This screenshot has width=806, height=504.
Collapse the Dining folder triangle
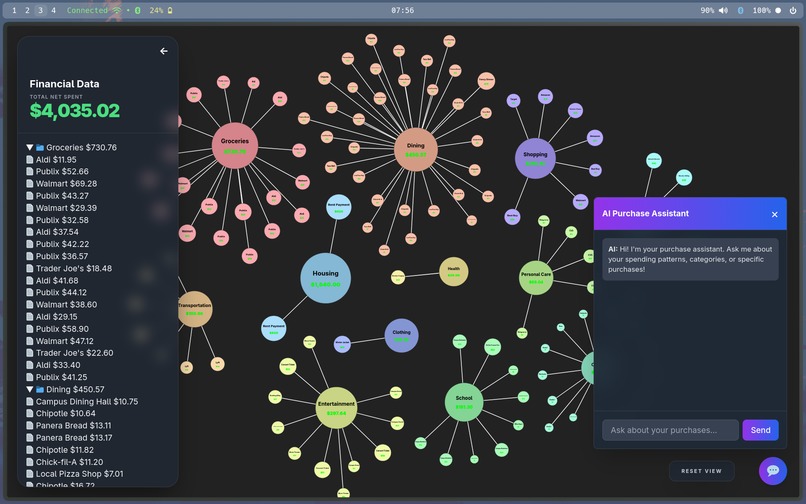(30, 389)
